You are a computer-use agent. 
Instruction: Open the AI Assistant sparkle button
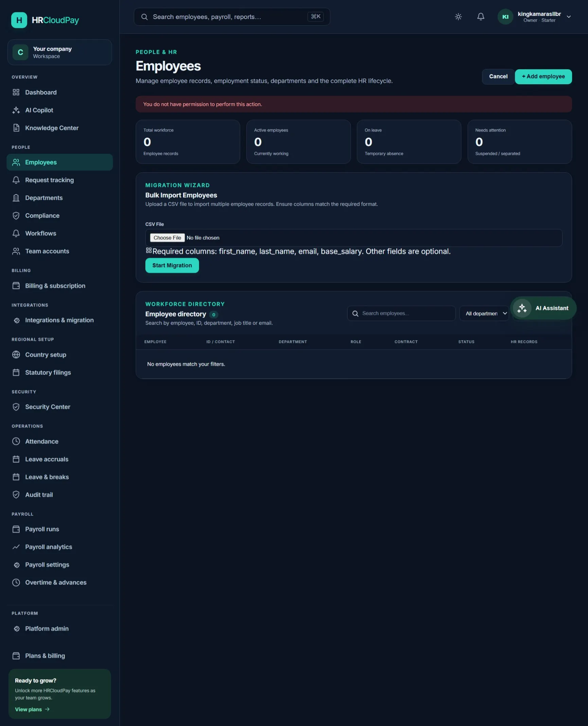543,308
